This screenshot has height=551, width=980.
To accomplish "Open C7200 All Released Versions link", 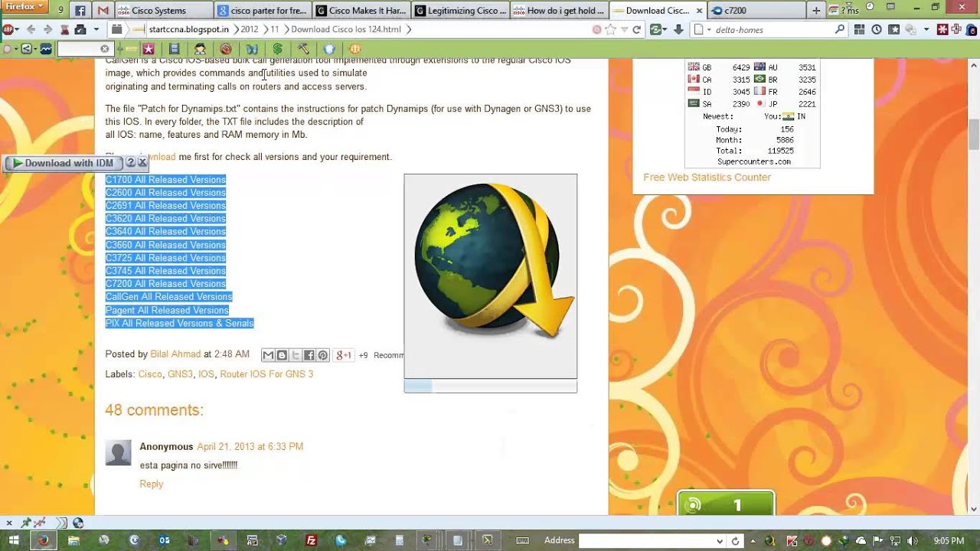I will [x=165, y=283].
